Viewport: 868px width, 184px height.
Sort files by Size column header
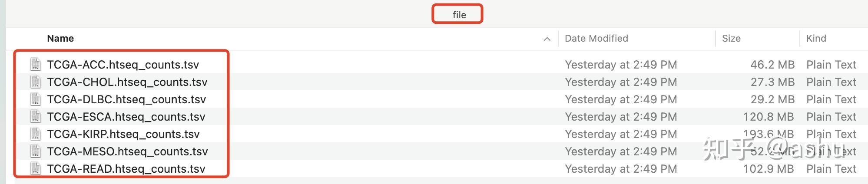(731, 38)
